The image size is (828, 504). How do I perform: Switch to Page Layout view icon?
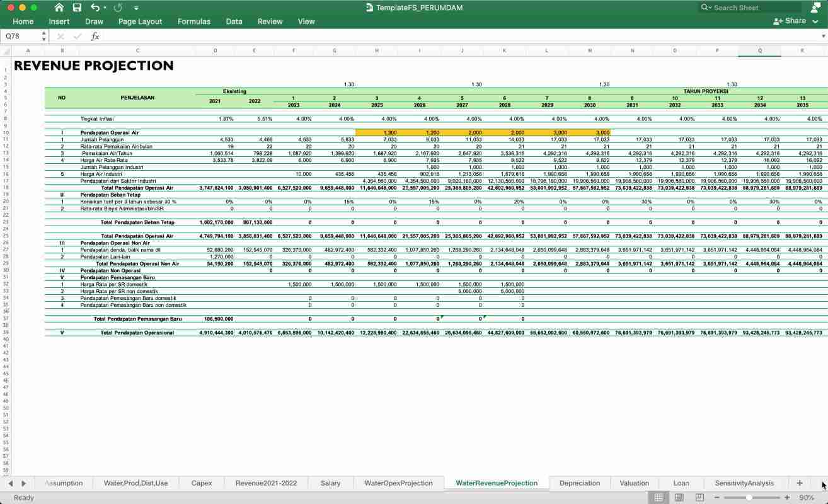[679, 498]
